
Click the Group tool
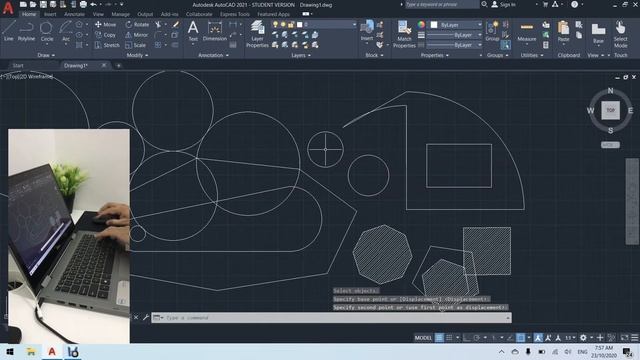coord(492,31)
